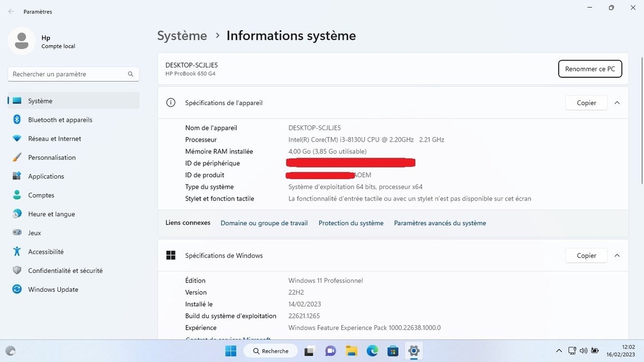Screen dimensions: 644x362
Task: Click the Hp account profile picture
Action: [x=22, y=41]
